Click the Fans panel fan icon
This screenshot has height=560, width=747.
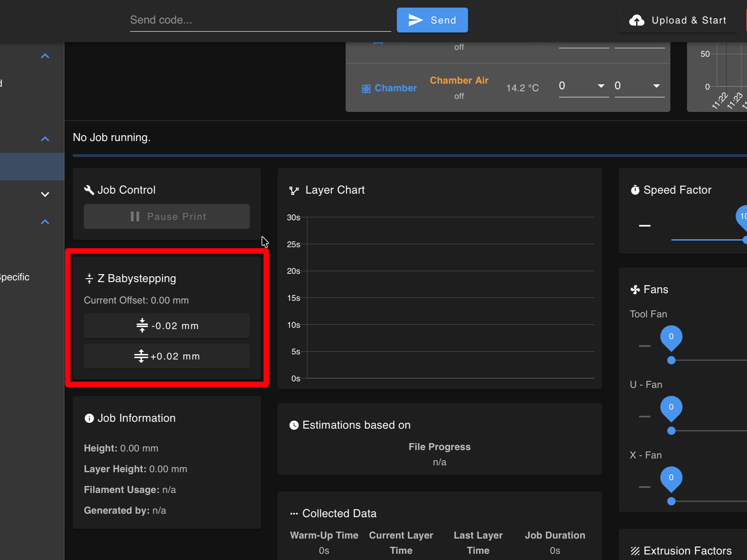pyautogui.click(x=635, y=290)
